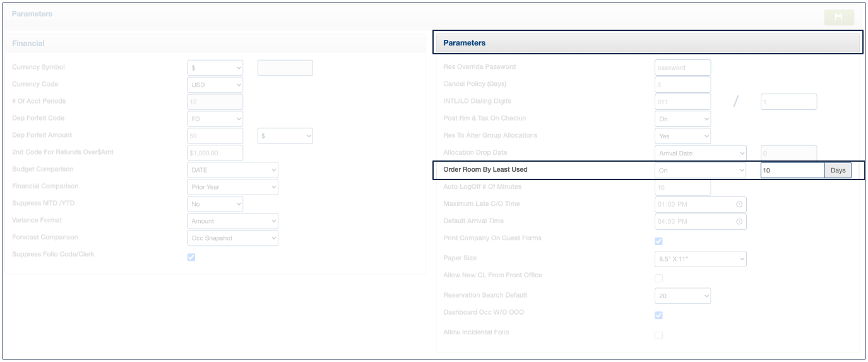The width and height of the screenshot is (868, 362).
Task: Expand the Order Room By Least Used dropdown
Action: pyautogui.click(x=700, y=171)
